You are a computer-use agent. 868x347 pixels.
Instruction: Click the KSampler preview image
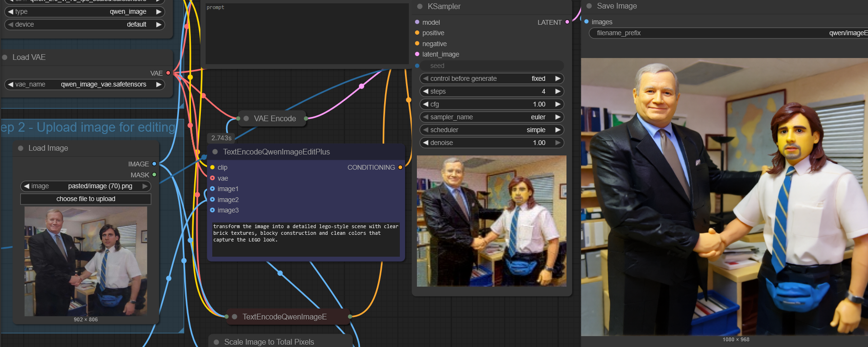tap(491, 221)
